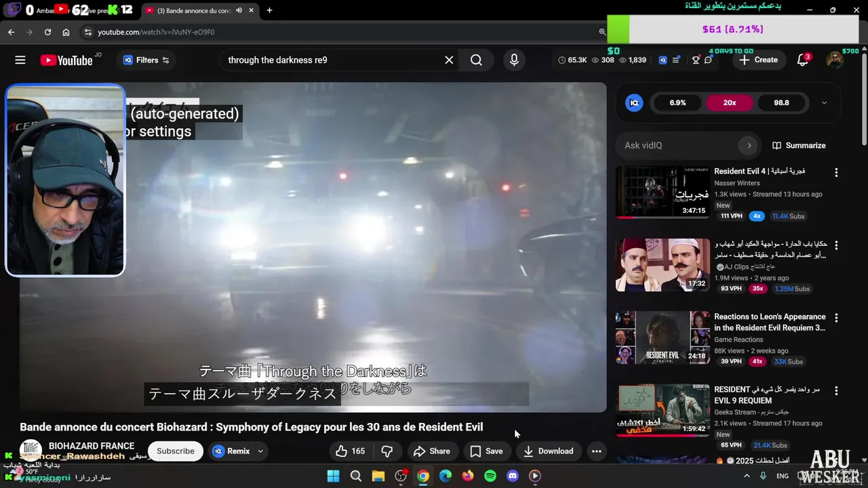The height and width of the screenshot is (488, 868).
Task: Open options for Resident Evil 4 video
Action: coord(836,173)
